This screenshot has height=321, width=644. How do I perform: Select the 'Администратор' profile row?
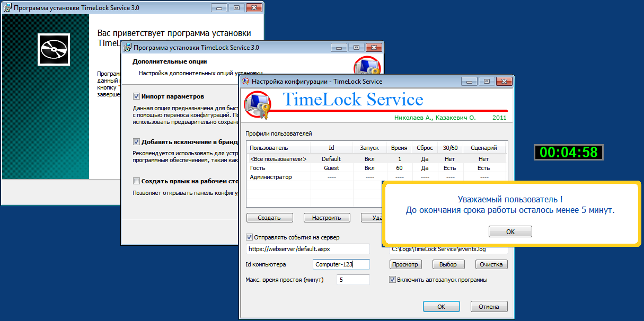click(377, 177)
